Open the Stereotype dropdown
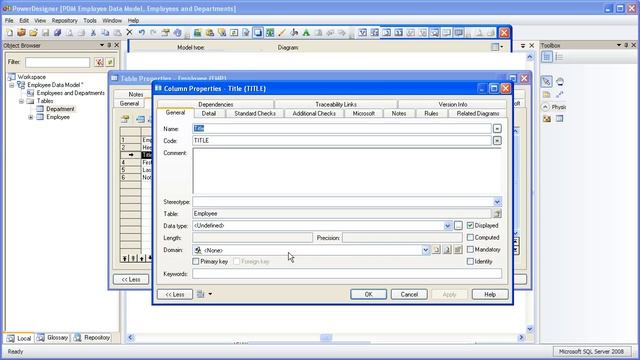 tap(497, 202)
